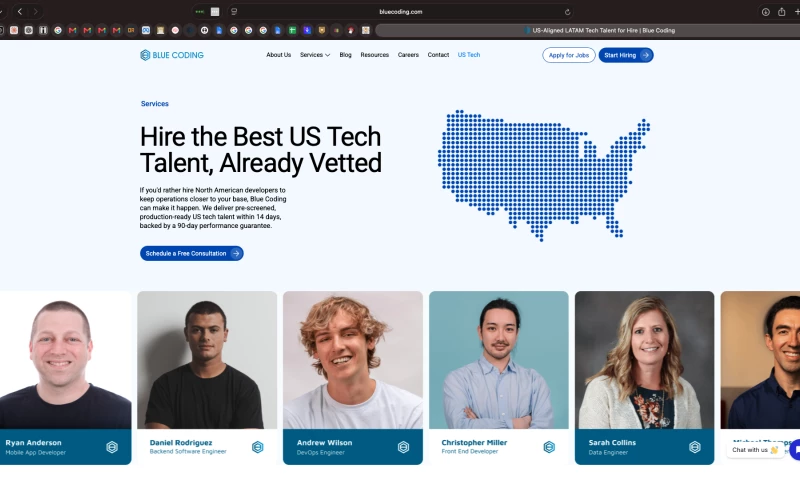Click the logo badge on Ryan Anderson's card

(112, 447)
